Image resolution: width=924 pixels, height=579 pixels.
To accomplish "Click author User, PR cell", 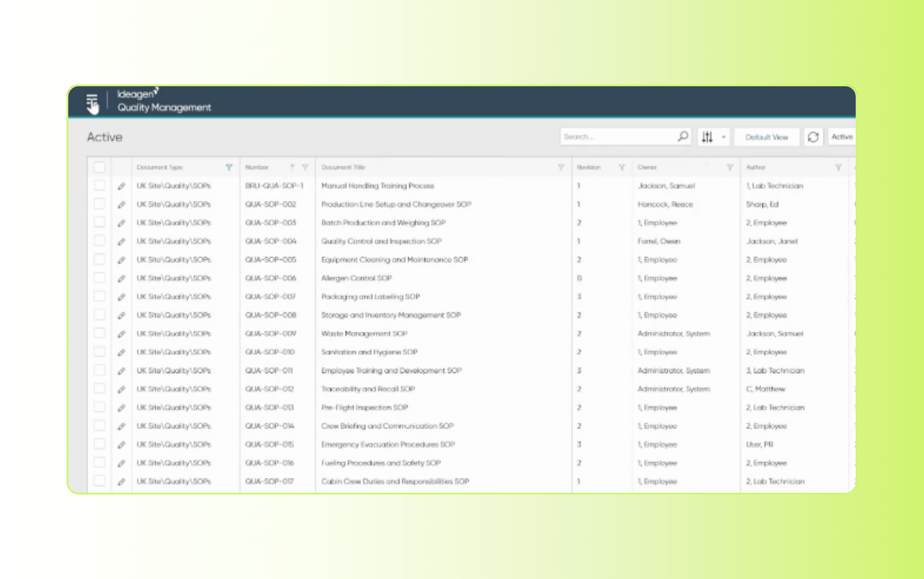I will (x=760, y=445).
